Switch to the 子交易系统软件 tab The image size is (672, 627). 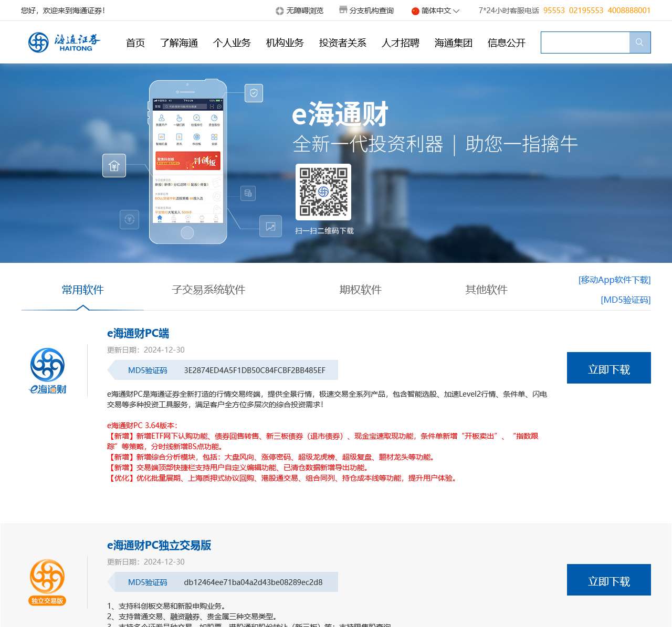tap(208, 290)
